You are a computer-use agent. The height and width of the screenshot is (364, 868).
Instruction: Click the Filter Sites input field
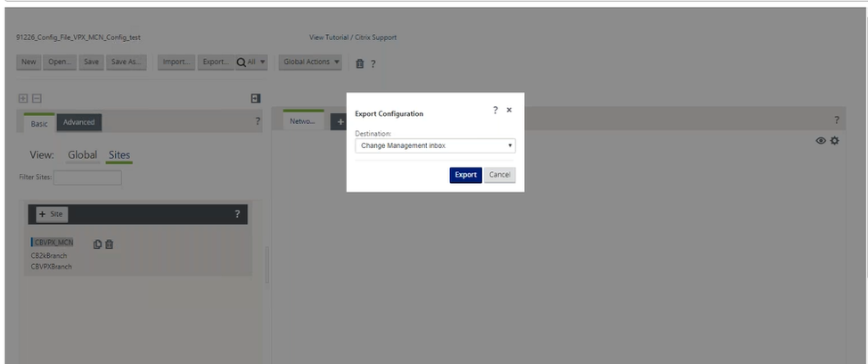coord(87,178)
